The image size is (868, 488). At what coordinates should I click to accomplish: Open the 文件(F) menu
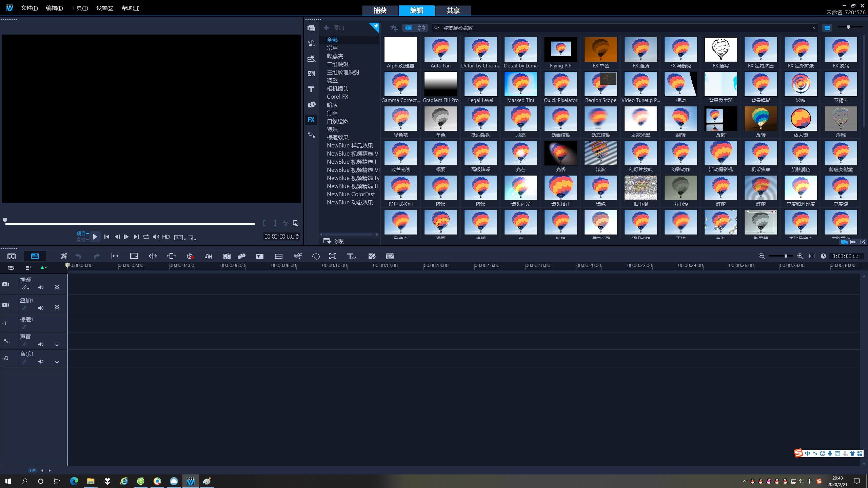tap(29, 8)
